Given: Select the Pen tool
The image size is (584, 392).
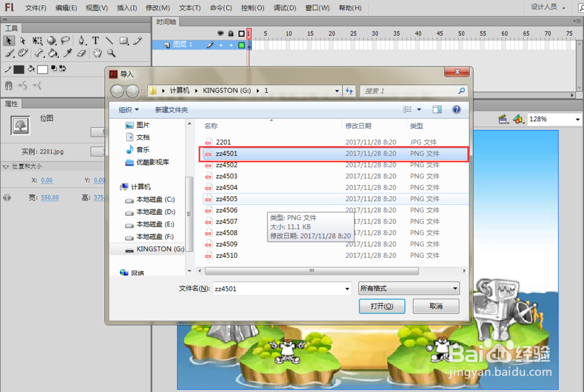Looking at the screenshot, I should [x=82, y=40].
